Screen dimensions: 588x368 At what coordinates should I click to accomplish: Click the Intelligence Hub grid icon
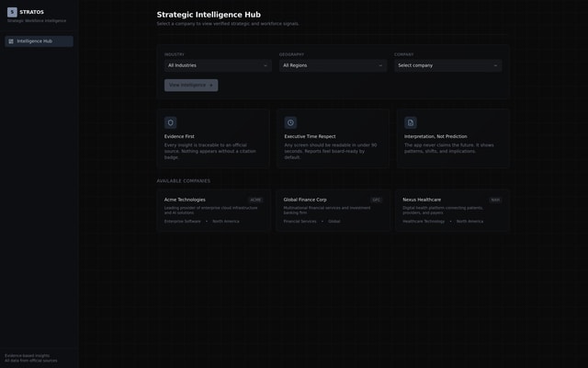click(11, 41)
